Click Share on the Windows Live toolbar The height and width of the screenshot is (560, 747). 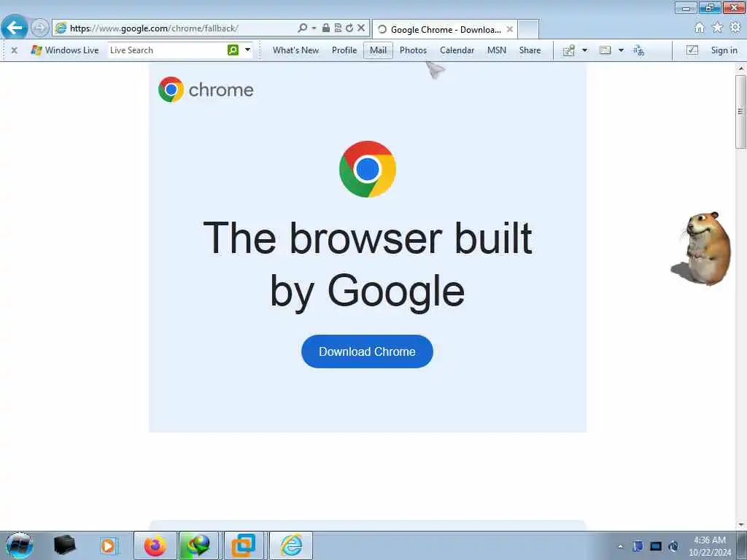point(530,50)
